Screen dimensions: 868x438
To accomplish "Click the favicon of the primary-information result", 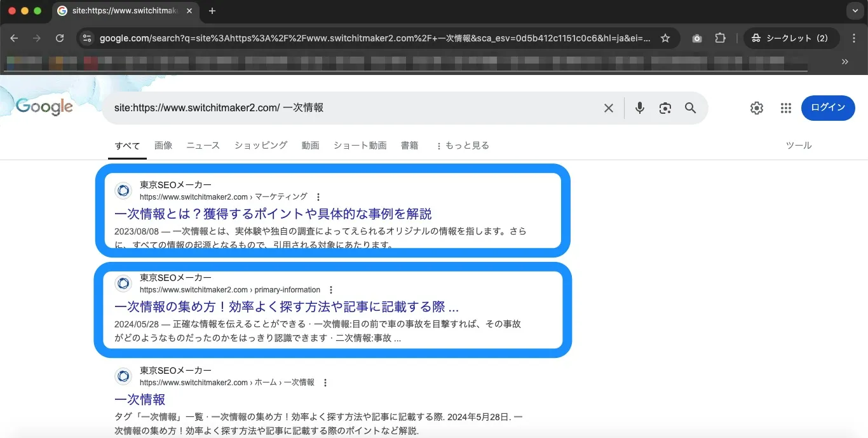I will (x=123, y=284).
